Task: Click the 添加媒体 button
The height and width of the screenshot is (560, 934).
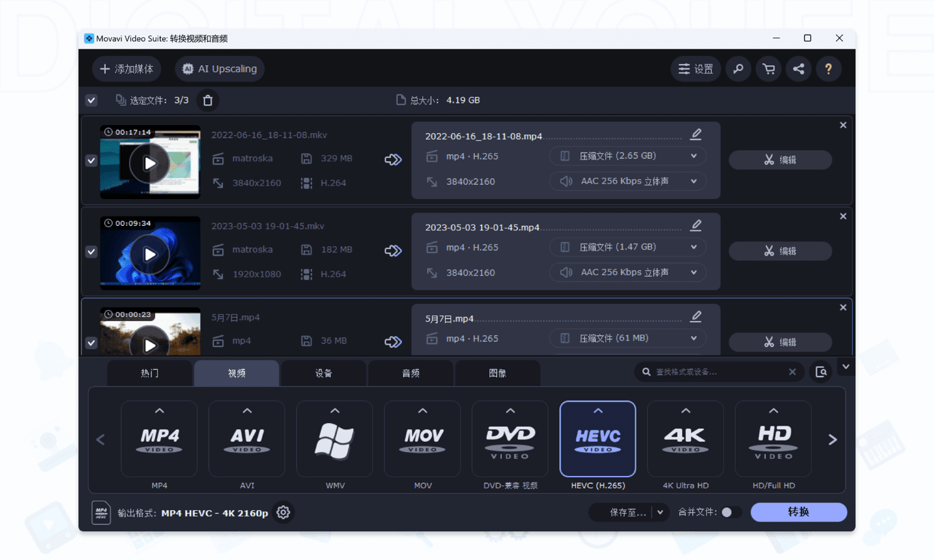Action: [x=126, y=68]
